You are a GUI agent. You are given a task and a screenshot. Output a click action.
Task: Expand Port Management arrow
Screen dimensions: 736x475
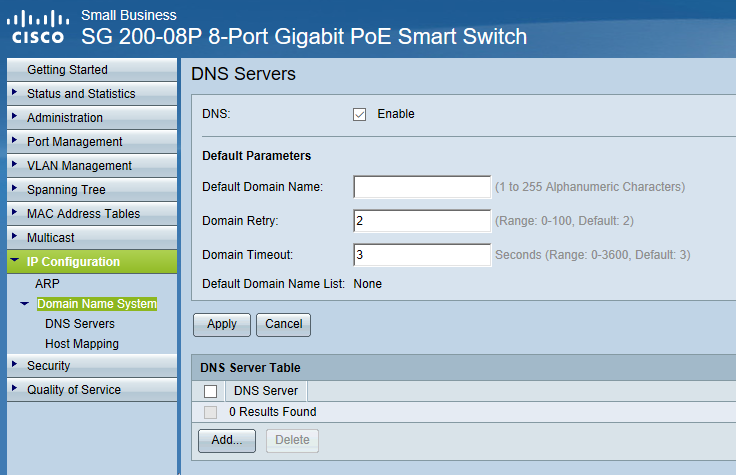click(14, 140)
